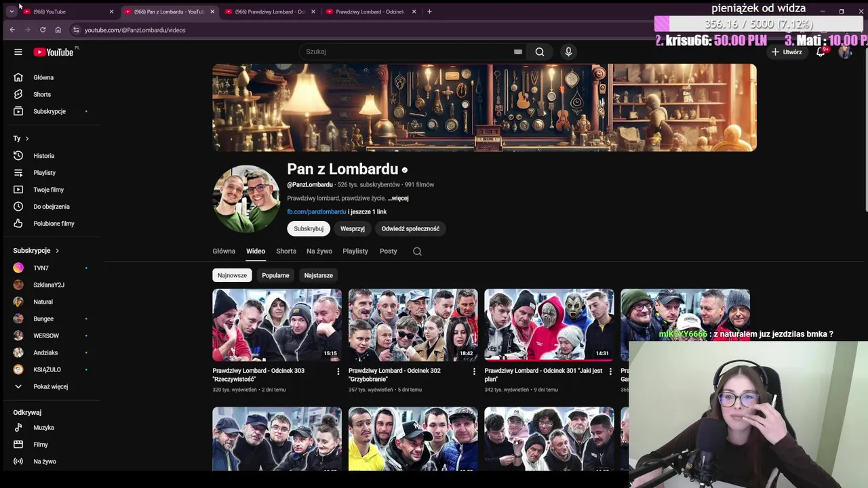Play Odcinek 301 video thumbnail

click(549, 325)
